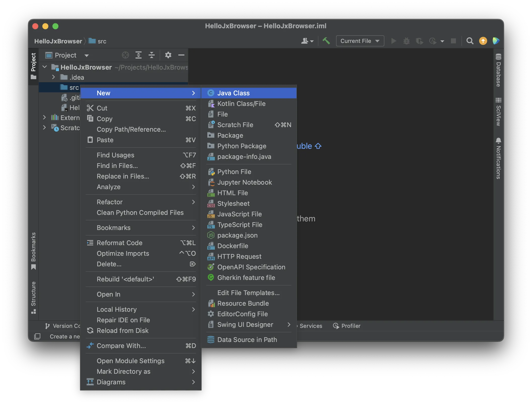The width and height of the screenshot is (532, 404).
Task: Click the Build project hammer icon
Action: point(326,41)
